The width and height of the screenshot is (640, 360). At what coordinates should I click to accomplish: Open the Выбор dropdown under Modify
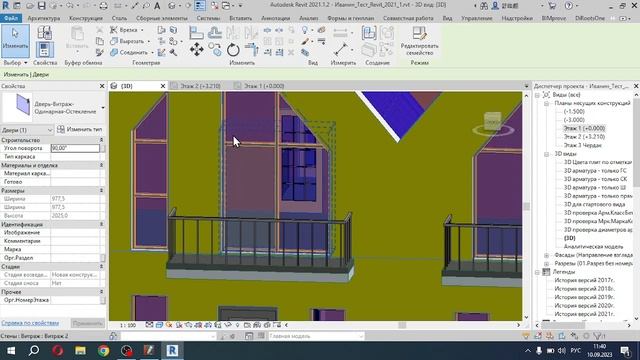pyautogui.click(x=15, y=63)
